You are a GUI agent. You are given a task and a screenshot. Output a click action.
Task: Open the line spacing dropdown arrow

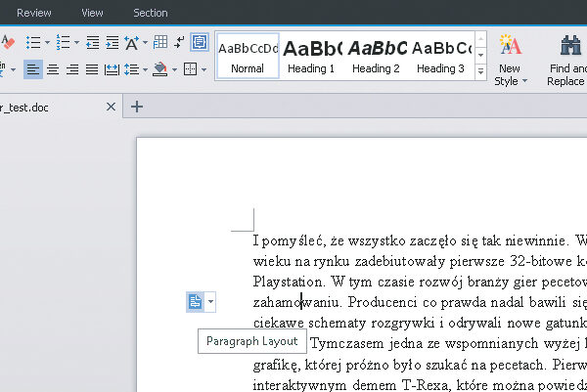point(144,69)
